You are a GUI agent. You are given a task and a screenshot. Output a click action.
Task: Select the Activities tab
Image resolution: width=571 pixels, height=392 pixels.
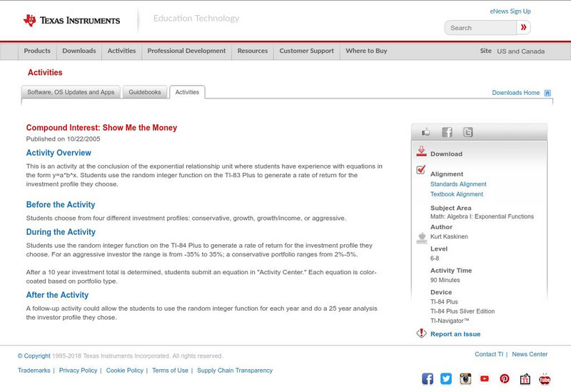(187, 92)
